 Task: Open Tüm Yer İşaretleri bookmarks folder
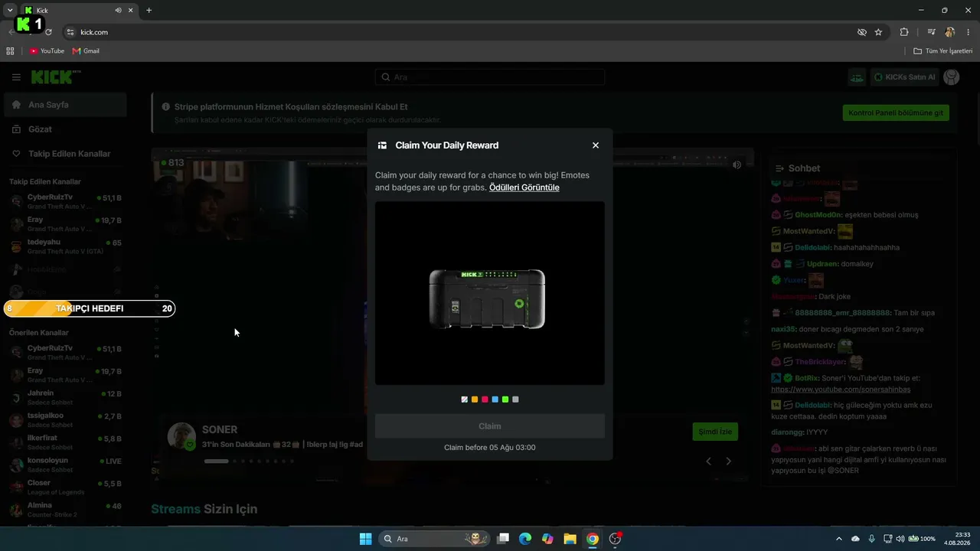pos(942,51)
